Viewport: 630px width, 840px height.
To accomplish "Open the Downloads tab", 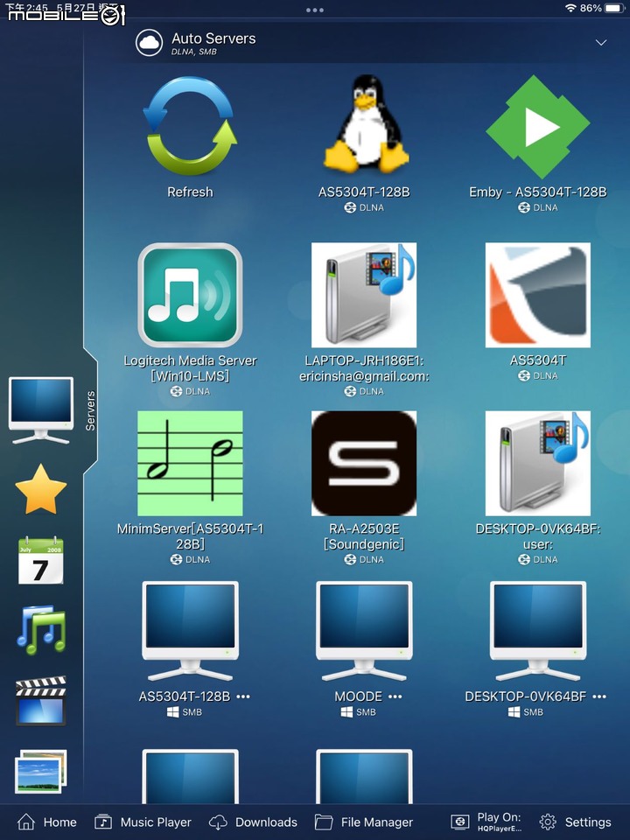I will (x=253, y=822).
